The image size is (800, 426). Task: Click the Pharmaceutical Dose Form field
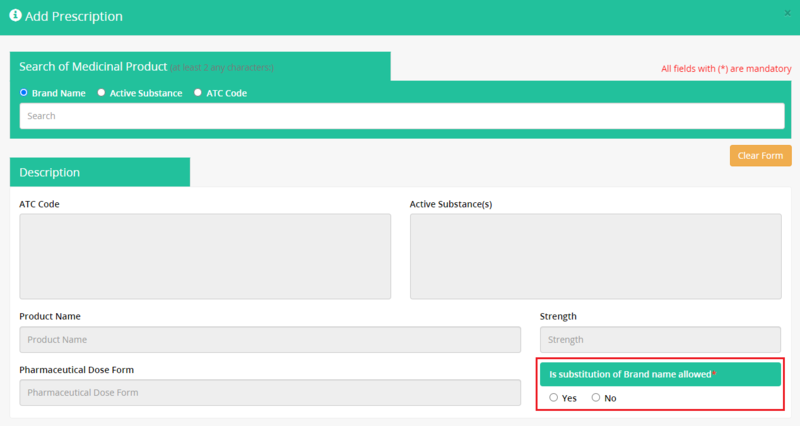(270, 393)
